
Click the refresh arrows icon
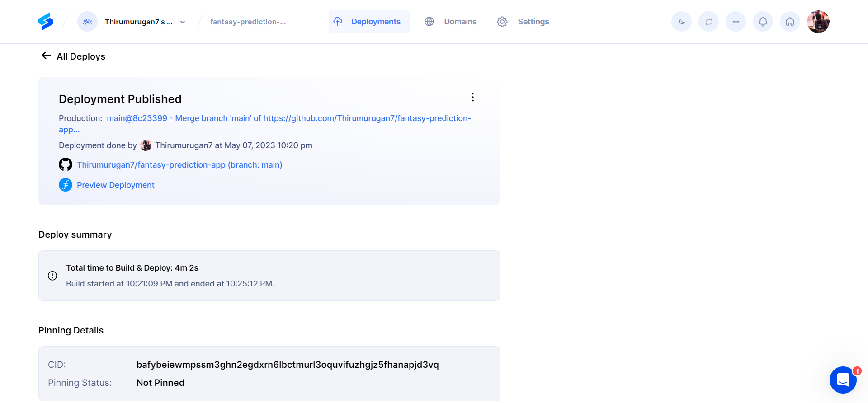709,22
